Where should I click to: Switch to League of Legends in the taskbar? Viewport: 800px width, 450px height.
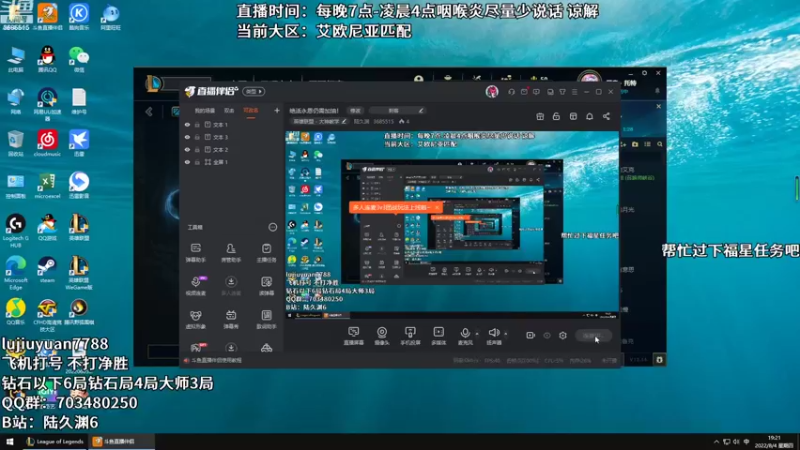(x=55, y=441)
